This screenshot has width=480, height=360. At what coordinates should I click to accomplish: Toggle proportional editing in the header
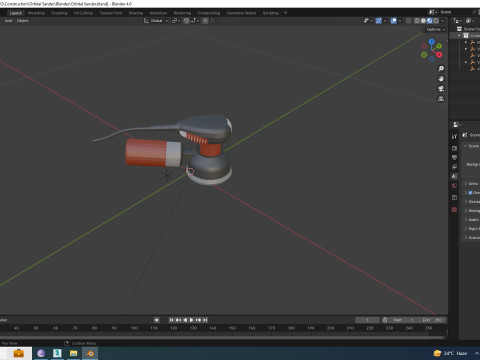click(x=205, y=21)
